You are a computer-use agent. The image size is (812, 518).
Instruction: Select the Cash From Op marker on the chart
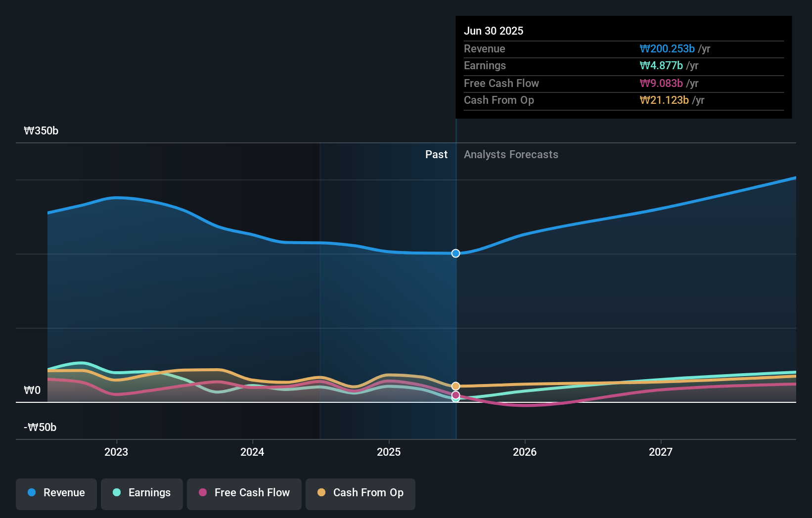[x=455, y=386]
